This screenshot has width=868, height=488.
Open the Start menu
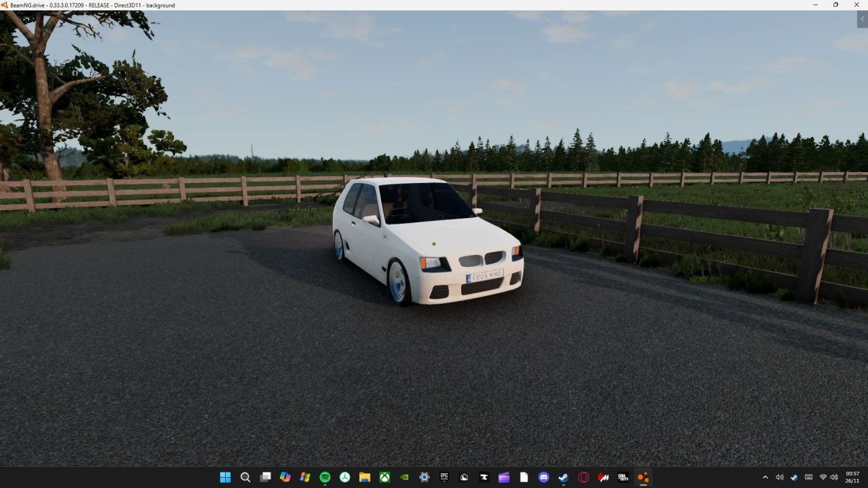[x=225, y=477]
